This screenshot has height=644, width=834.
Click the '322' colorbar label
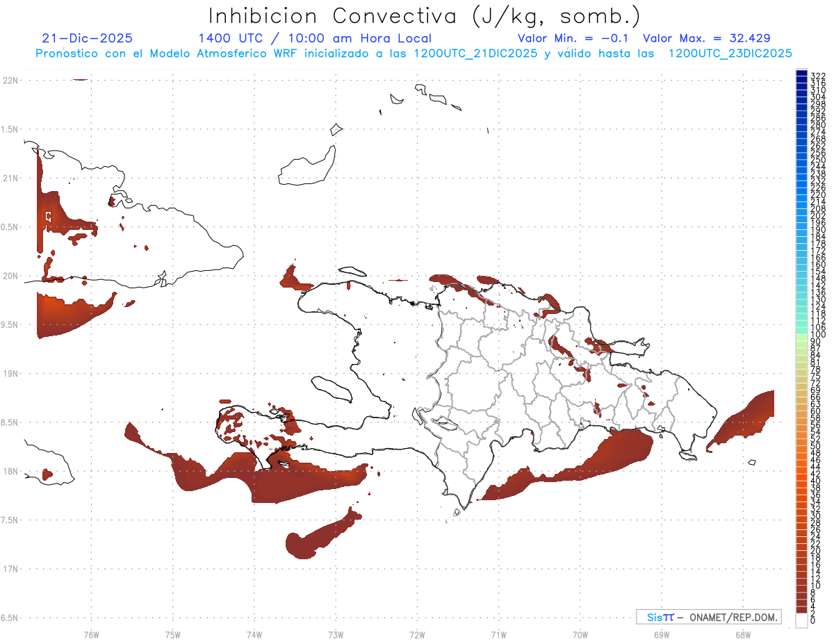pyautogui.click(x=817, y=76)
